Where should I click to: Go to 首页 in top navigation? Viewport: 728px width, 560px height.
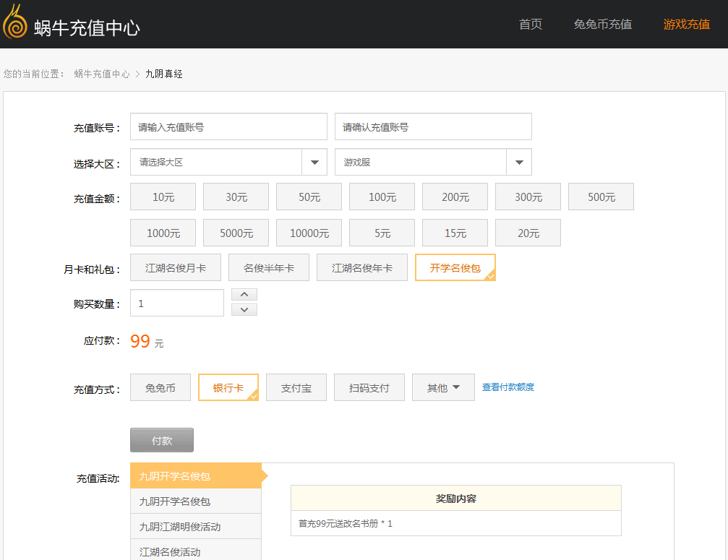[x=530, y=25]
